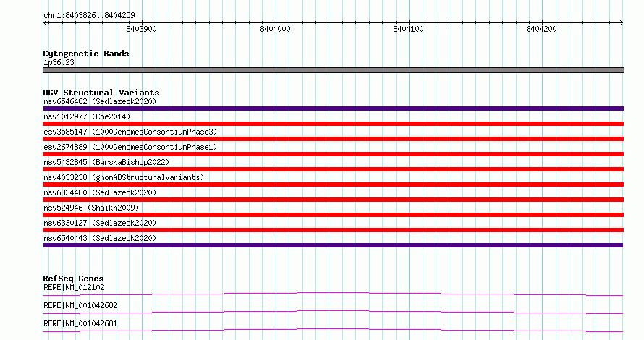The width and height of the screenshot is (644, 340).
Task: Click the red bar for nsv6334480
Action: (333, 200)
